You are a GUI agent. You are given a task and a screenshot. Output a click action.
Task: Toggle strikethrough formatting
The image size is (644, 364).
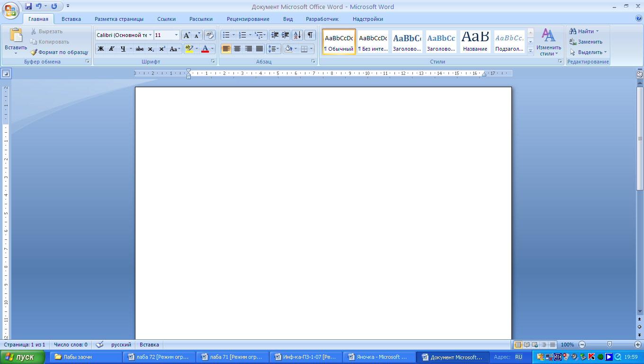click(x=140, y=48)
